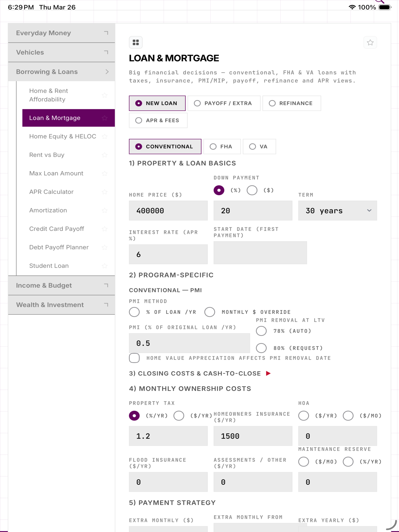Switch to the Refinance tab
This screenshot has width=399, height=532.
tap(292, 103)
